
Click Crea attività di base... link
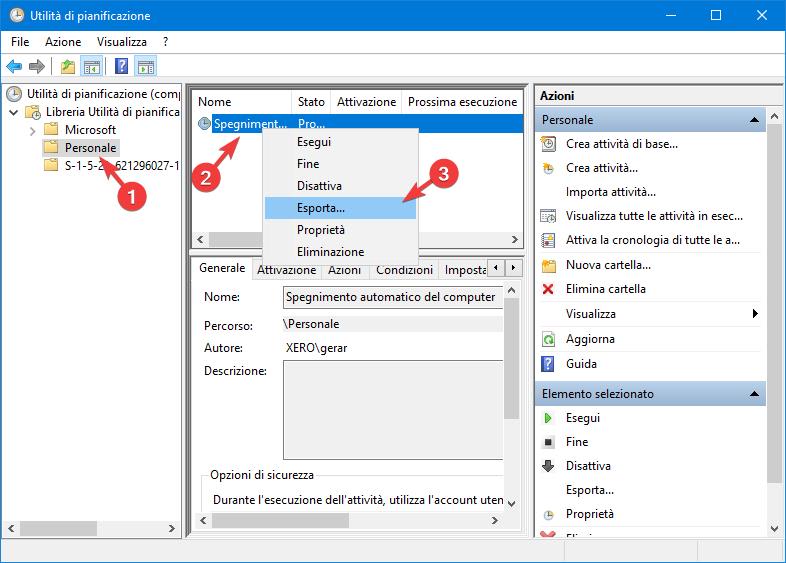click(x=622, y=144)
